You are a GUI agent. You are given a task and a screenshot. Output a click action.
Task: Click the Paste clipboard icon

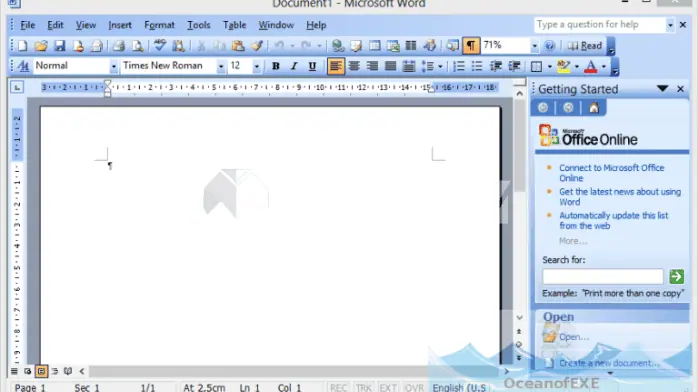tap(238, 46)
